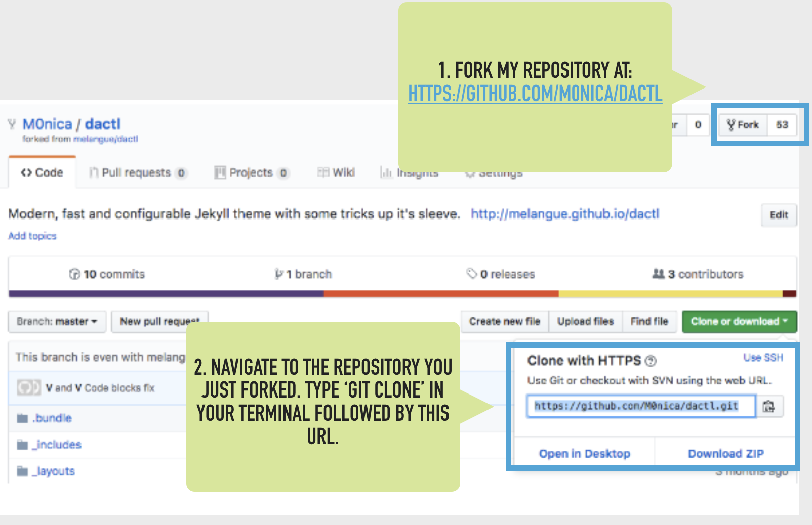
Task: Go to the Wiki tab
Action: pyautogui.click(x=336, y=172)
